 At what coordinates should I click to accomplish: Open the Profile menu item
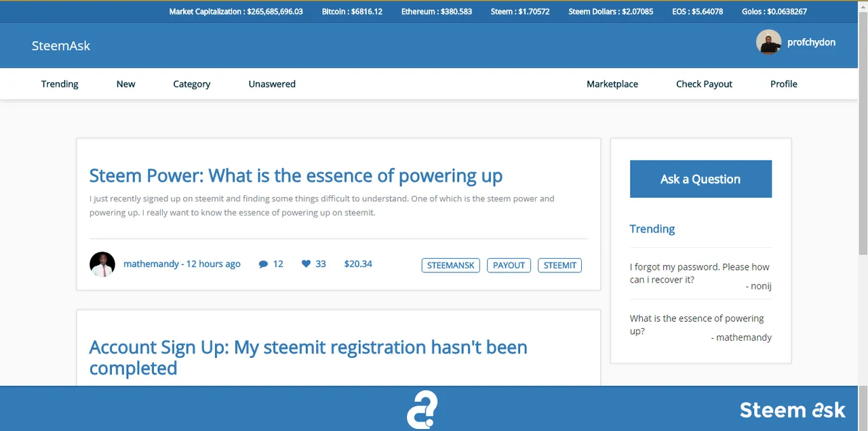(x=784, y=84)
